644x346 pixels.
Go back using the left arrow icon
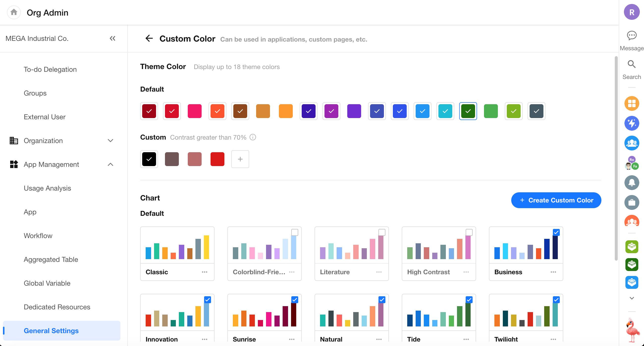[149, 38]
